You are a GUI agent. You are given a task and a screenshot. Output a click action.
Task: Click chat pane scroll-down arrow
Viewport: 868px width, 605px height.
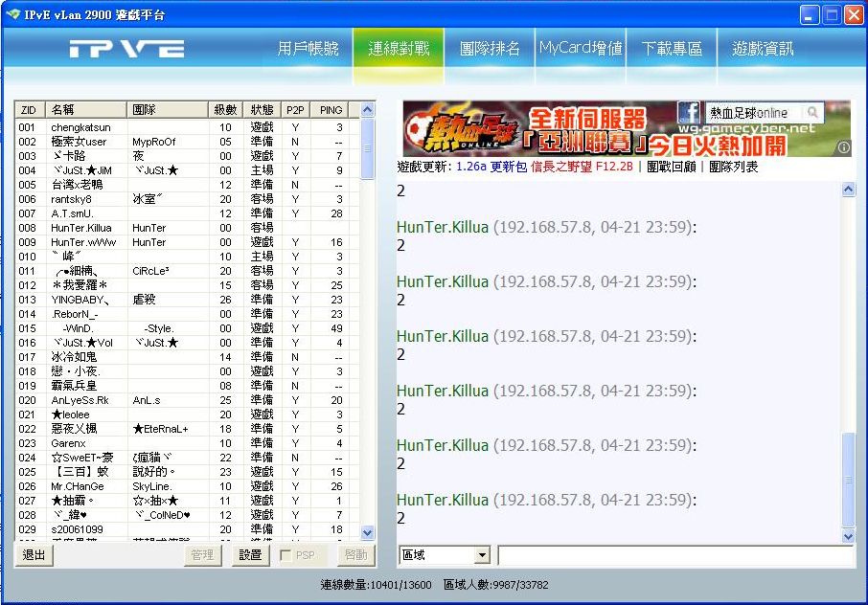point(848,536)
